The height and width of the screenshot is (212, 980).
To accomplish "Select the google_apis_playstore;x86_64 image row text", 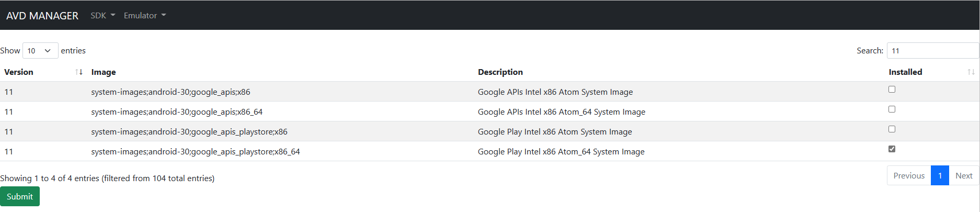I will tap(195, 152).
